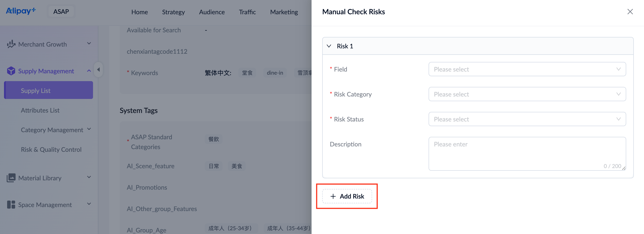Click the Material Library image icon
Viewport: 644px width, 234px height.
click(11, 178)
